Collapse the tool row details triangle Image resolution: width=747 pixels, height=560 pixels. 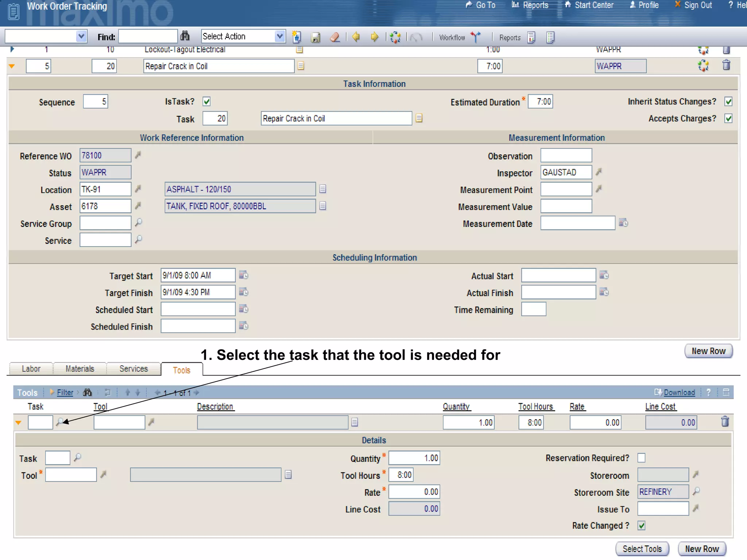pos(18,423)
